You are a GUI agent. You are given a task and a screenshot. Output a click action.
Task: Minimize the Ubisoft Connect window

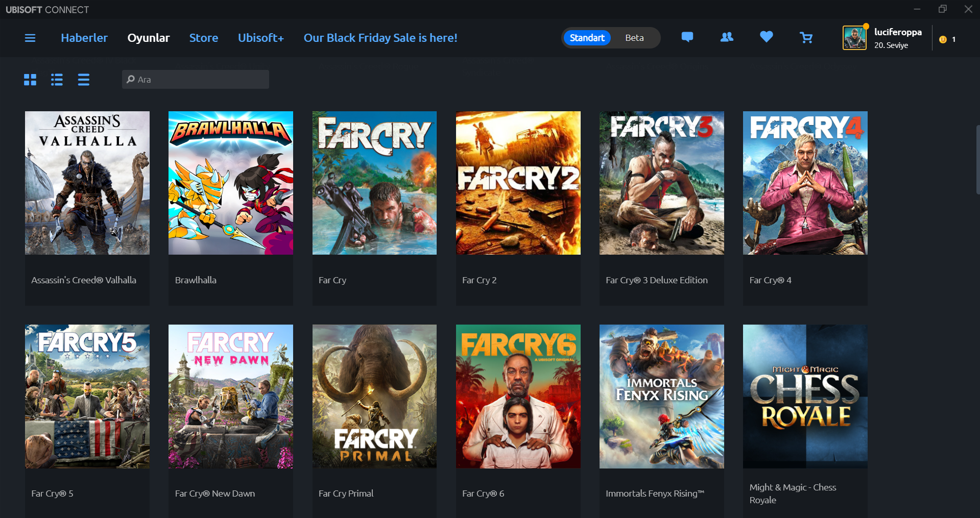pyautogui.click(x=917, y=9)
